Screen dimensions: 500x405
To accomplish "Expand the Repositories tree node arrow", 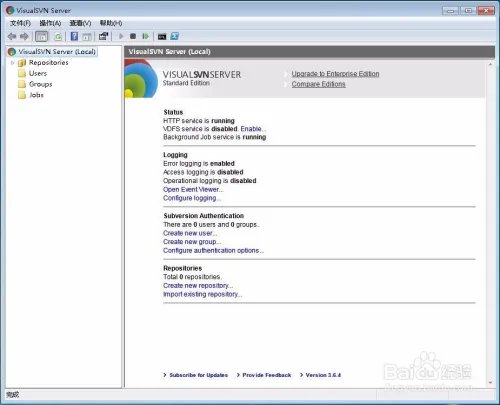I will 12,63.
